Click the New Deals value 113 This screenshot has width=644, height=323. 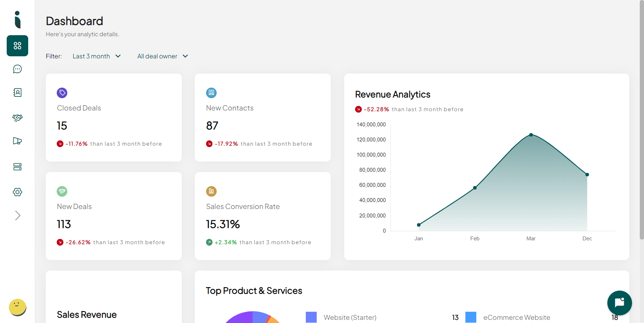coord(64,224)
